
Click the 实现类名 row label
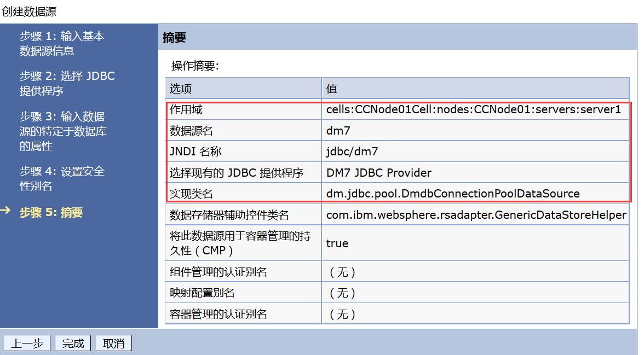coord(191,194)
